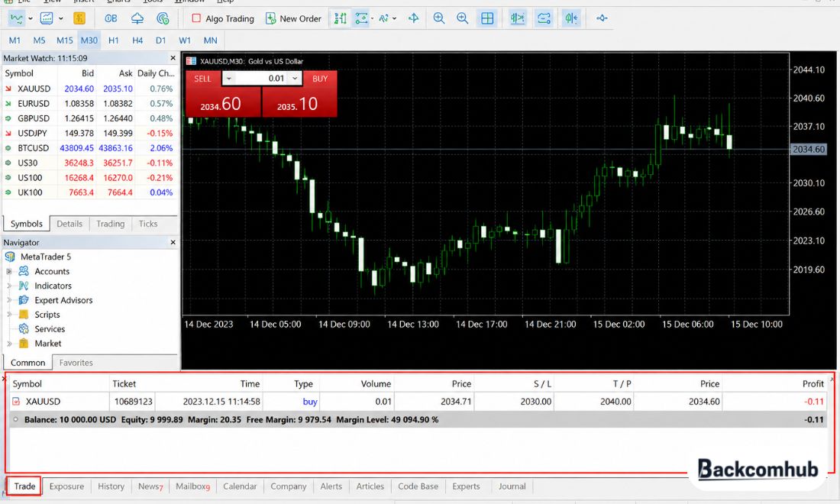840x504 pixels.
Task: Click the last toolbar slider-like icon
Action: [602, 19]
